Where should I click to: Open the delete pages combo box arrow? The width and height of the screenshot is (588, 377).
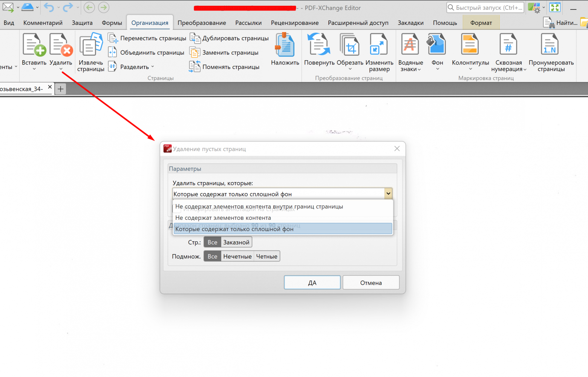[x=388, y=194]
